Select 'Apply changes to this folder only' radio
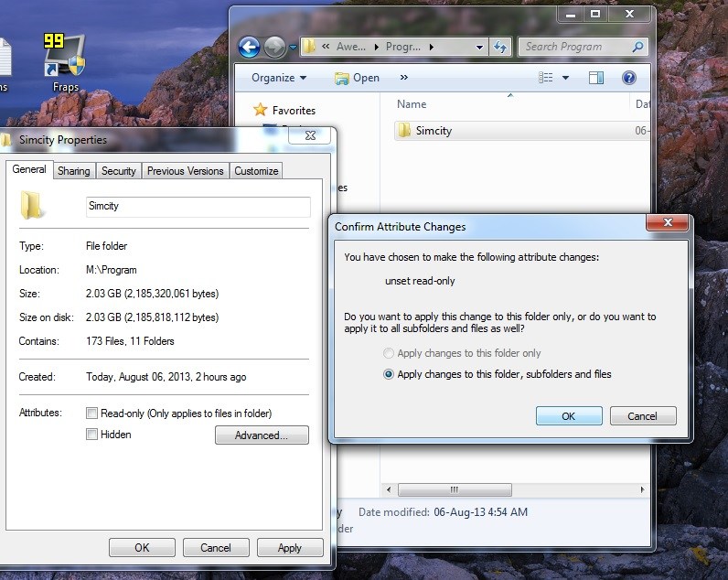The image size is (728, 580). tap(388, 353)
